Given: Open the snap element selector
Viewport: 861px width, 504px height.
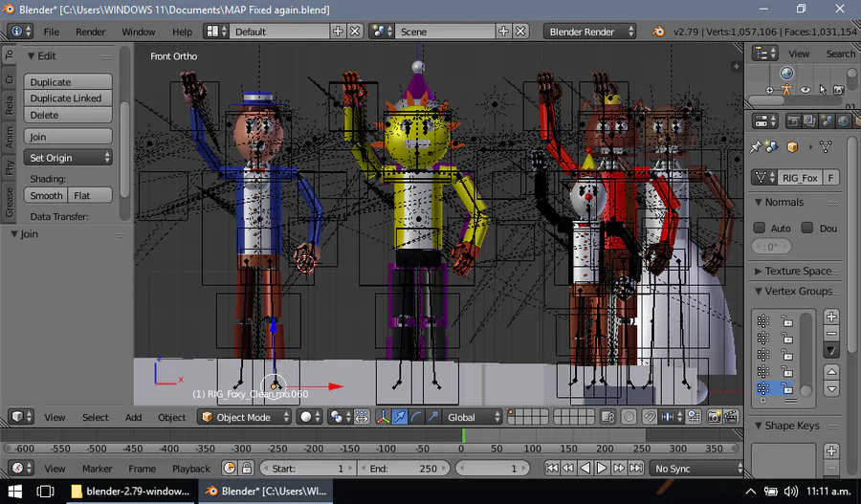Looking at the screenshot, I should [x=670, y=417].
